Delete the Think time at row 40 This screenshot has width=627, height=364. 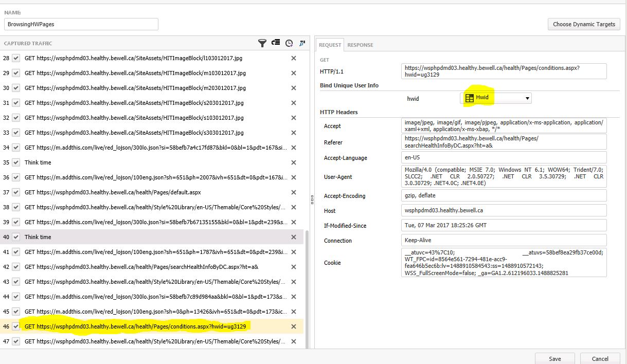294,237
